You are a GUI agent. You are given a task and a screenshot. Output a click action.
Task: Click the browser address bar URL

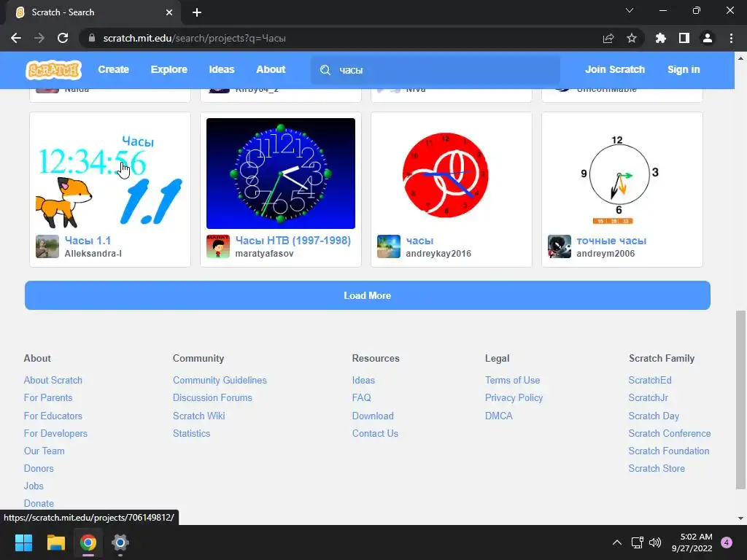194,38
